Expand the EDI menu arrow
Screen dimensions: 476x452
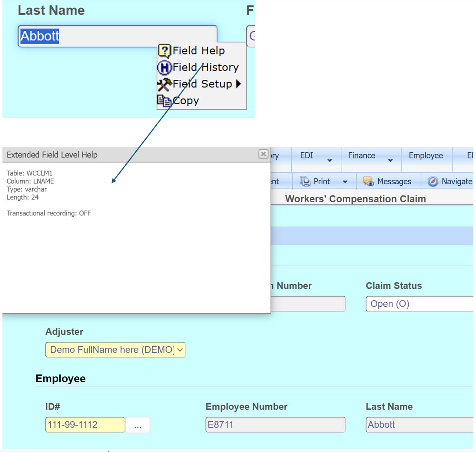coord(330,160)
